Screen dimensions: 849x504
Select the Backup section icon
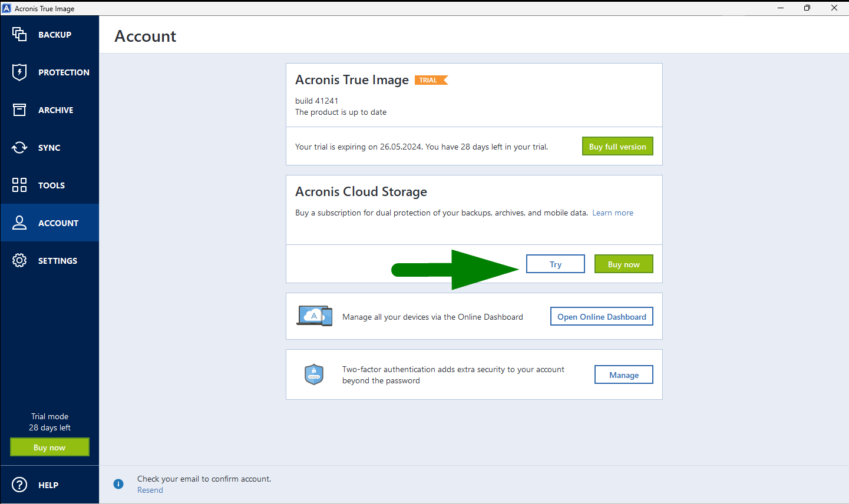pos(19,34)
